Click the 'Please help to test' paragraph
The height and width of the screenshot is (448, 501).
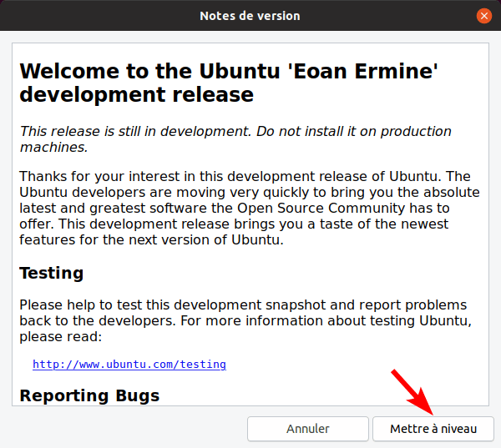[x=243, y=320]
